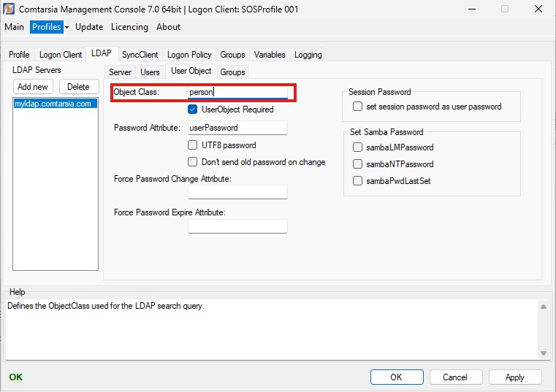Screen dimensions: 556x392
Task: Enable Don't send old password on change
Action: (x=193, y=162)
